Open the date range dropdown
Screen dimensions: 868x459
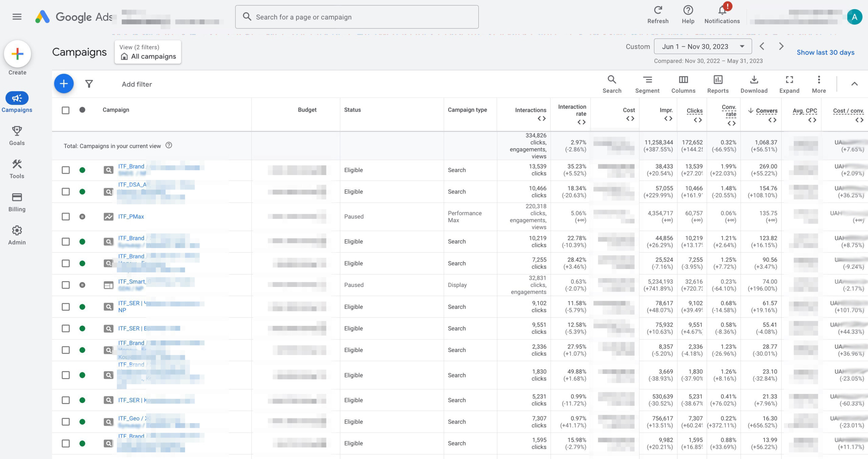pos(703,46)
